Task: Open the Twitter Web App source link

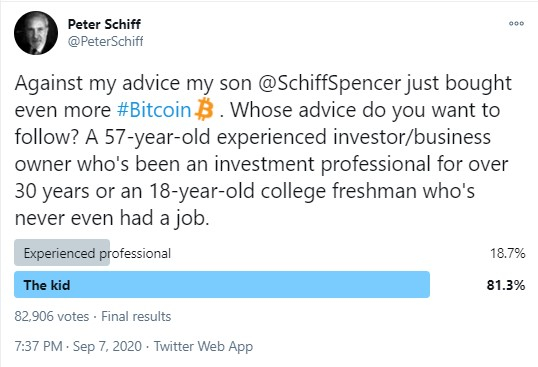Action: coord(203,346)
